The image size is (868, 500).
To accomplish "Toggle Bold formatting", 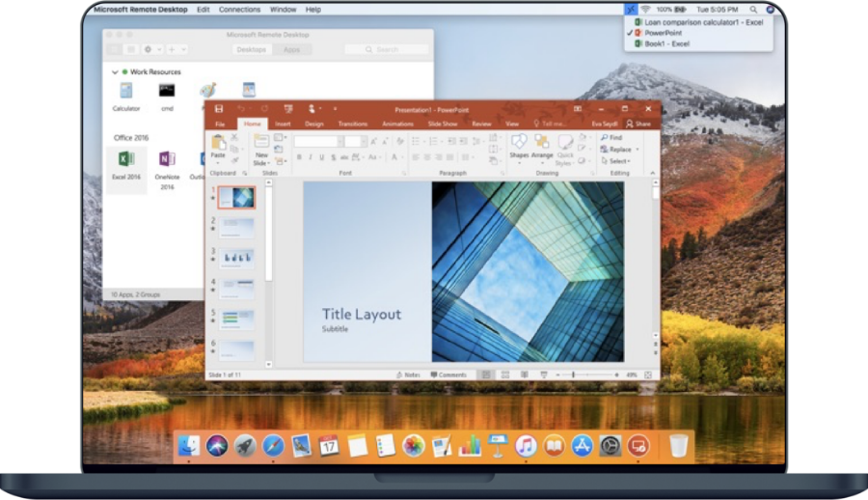I will click(x=299, y=157).
